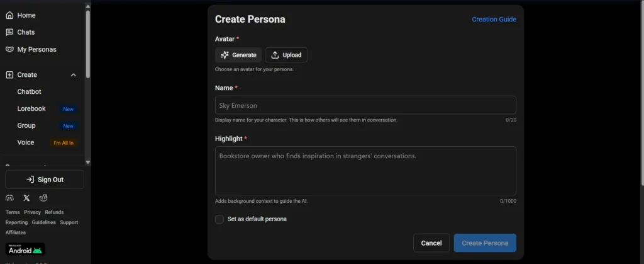Screen dimensions: 644x264
Task: Focus the Name input field
Action: coord(365,105)
